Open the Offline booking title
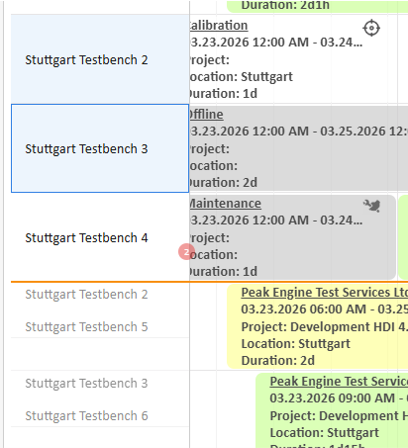The height and width of the screenshot is (448, 408). click(206, 114)
